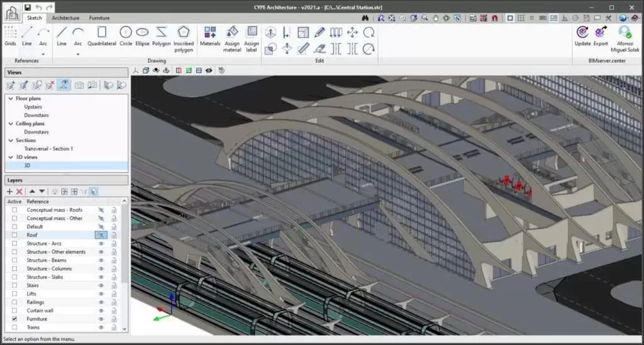Uncheck the Furniture layer Active checkbox
644x345 pixels.
click(14, 319)
